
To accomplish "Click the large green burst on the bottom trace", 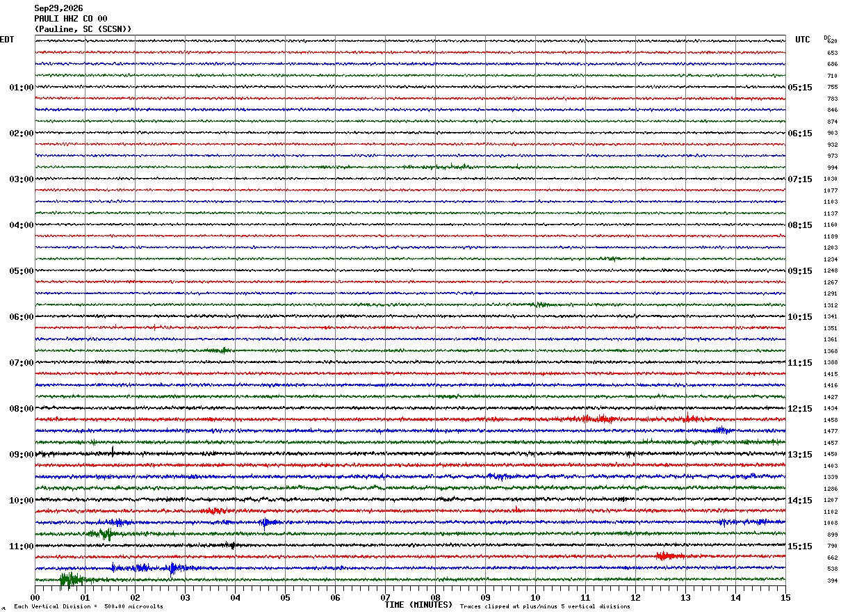I will click(72, 578).
